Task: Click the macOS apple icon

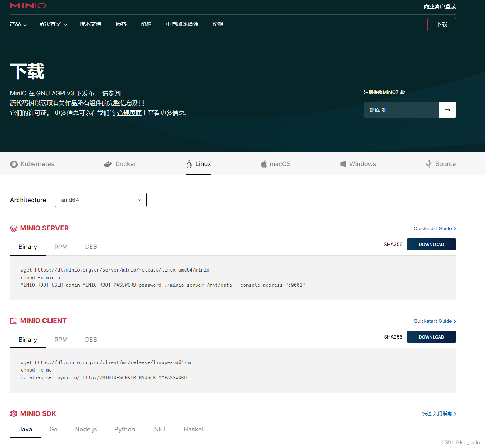Action: 264,164
